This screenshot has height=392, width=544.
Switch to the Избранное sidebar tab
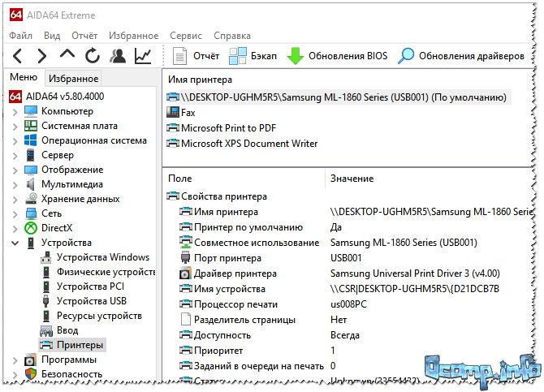point(73,79)
